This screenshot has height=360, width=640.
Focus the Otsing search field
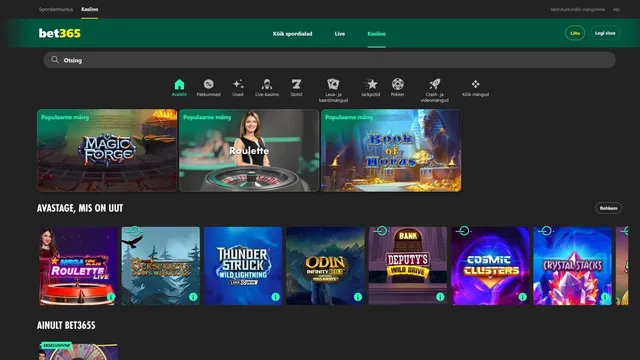pos(329,60)
